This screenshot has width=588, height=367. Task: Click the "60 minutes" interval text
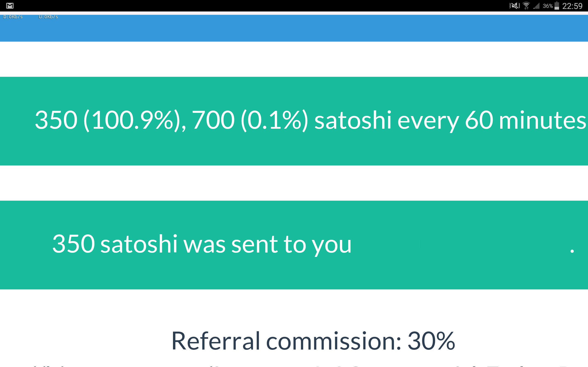[525, 120]
